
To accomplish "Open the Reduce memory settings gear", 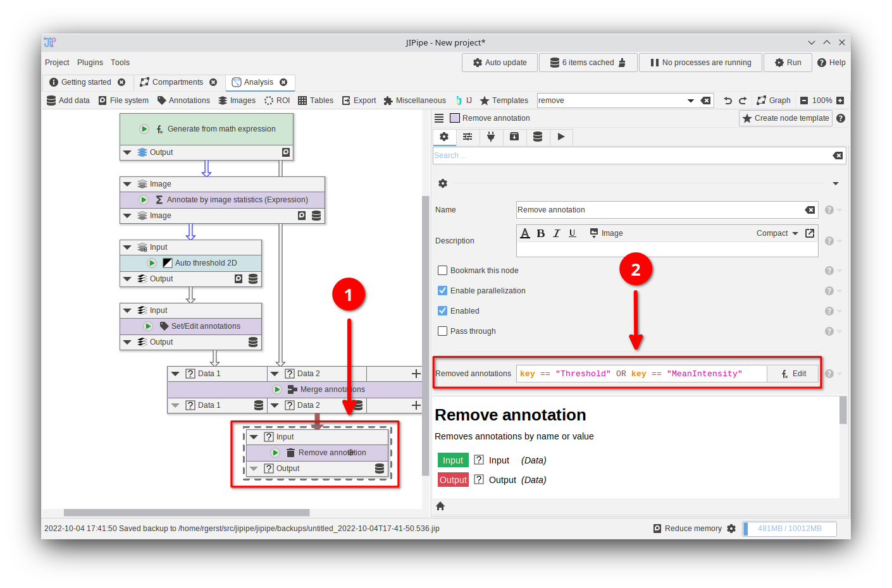I will (731, 529).
